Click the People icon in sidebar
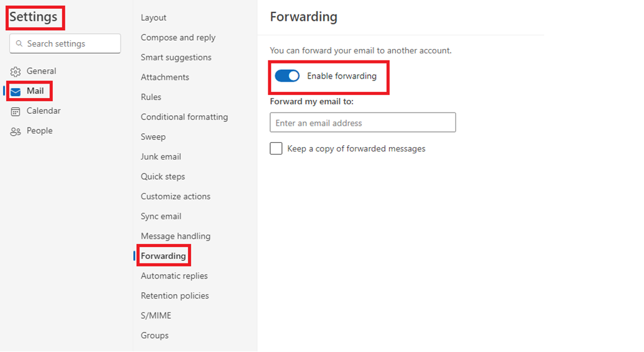 pyautogui.click(x=16, y=131)
